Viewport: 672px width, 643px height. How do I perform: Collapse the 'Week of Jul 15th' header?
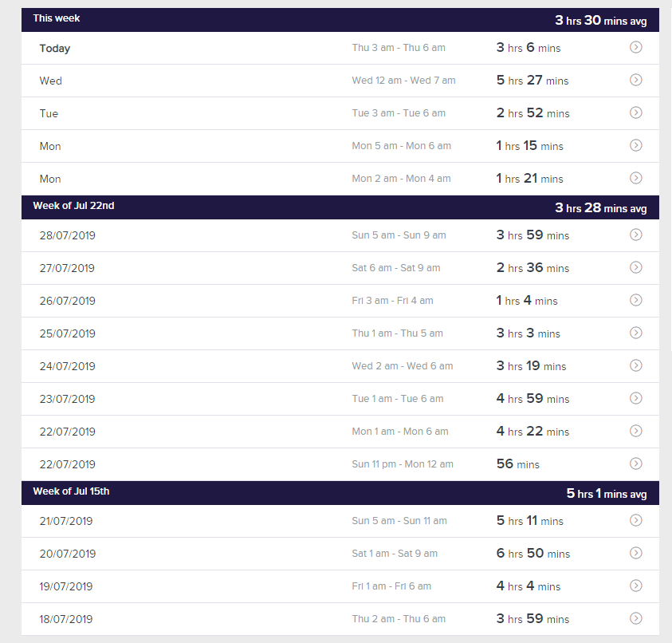pyautogui.click(x=71, y=491)
